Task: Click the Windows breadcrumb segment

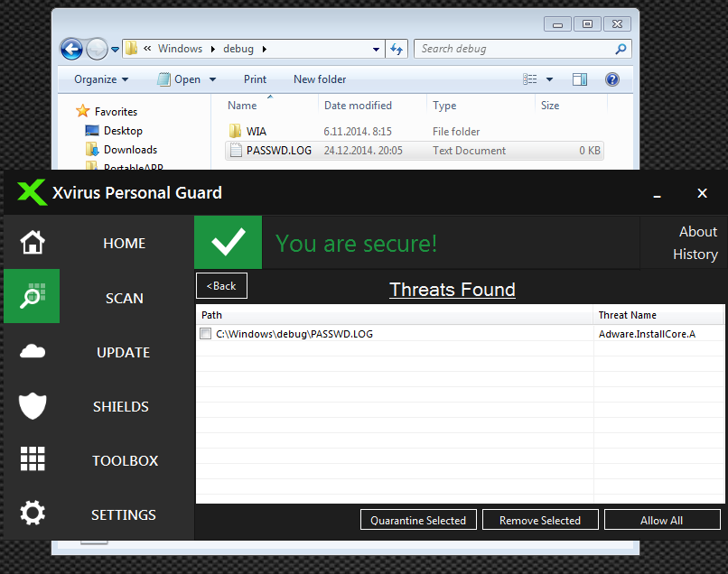Action: [180, 49]
